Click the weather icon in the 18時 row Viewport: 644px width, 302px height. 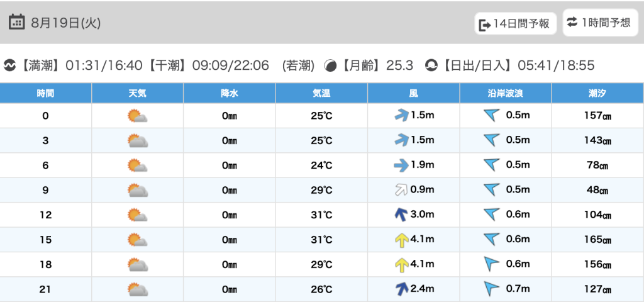pyautogui.click(x=137, y=264)
